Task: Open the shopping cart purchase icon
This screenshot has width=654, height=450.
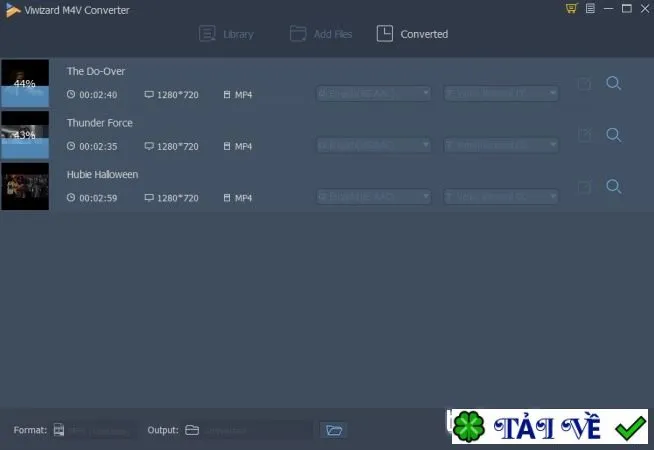Action: (x=571, y=8)
